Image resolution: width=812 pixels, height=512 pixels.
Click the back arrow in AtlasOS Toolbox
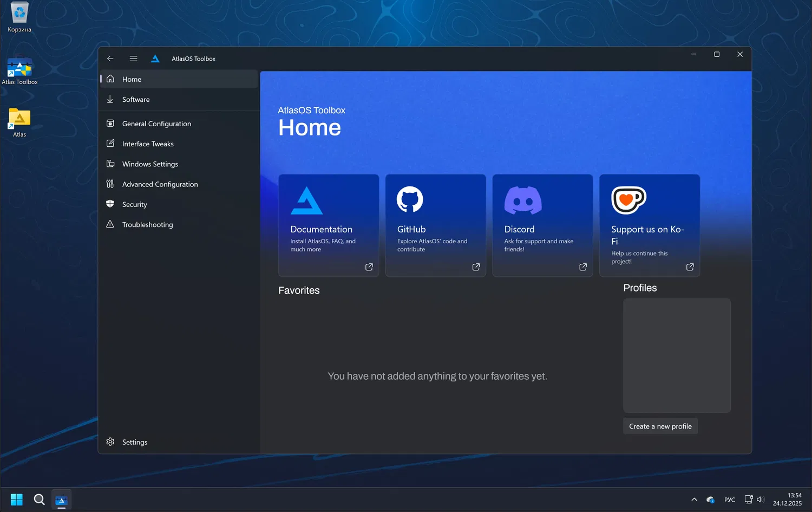tap(110, 59)
